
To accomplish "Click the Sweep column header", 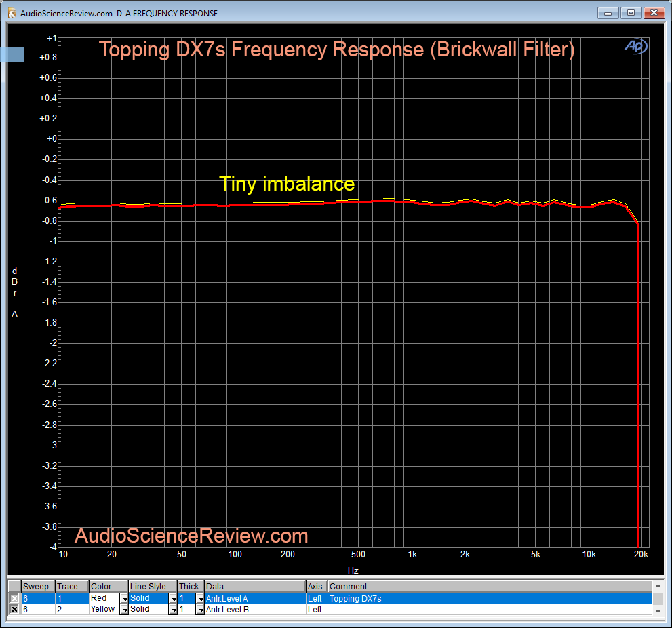I will [x=38, y=587].
